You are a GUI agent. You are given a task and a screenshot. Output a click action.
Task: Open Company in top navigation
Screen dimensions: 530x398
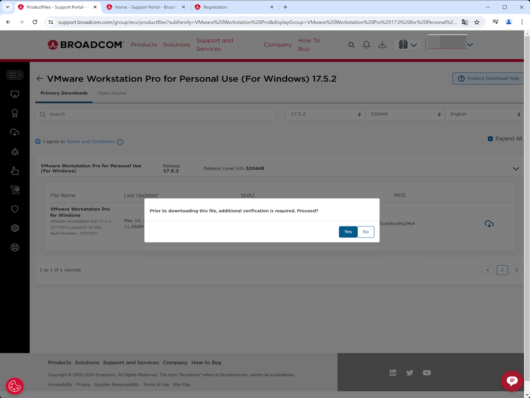point(278,45)
